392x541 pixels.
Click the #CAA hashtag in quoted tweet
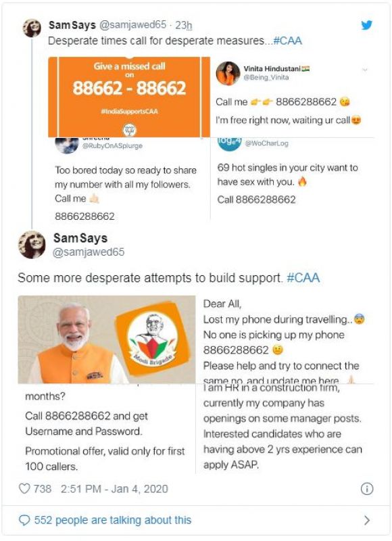287,41
